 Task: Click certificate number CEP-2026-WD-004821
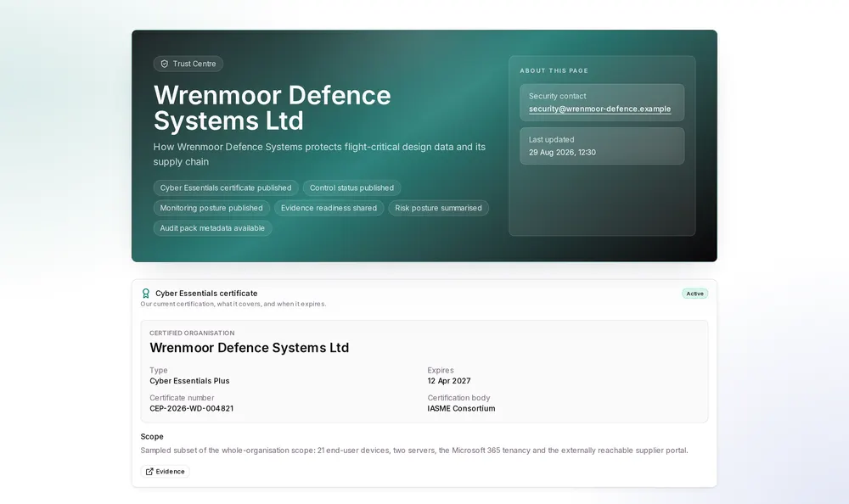(191, 409)
